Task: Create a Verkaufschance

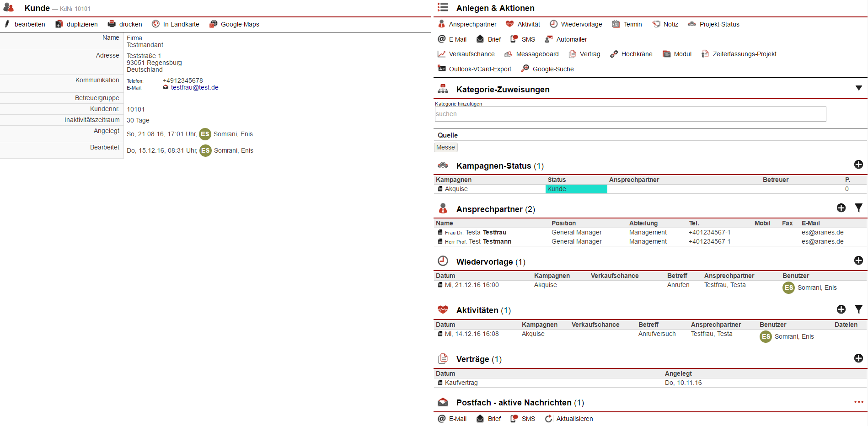Action: click(x=466, y=54)
